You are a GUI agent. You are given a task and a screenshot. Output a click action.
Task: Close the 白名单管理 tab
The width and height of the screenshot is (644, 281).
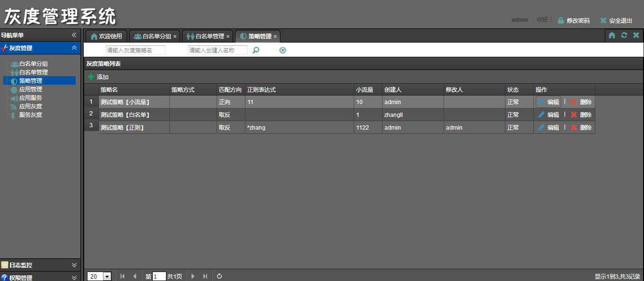point(228,36)
